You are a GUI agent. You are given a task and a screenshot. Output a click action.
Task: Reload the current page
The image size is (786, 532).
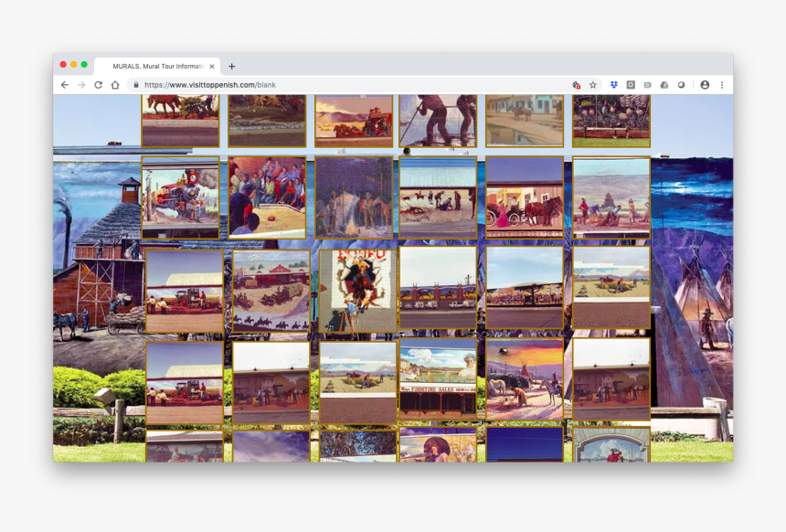98,85
